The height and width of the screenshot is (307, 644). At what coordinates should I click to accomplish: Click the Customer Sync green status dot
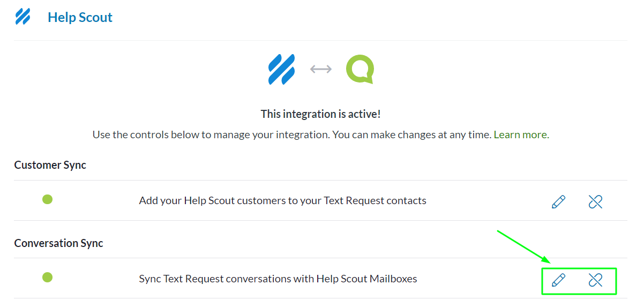click(x=47, y=200)
